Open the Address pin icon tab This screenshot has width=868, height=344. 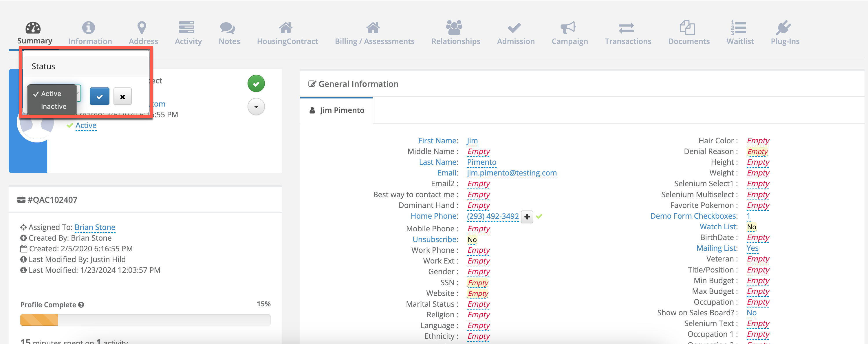click(142, 28)
